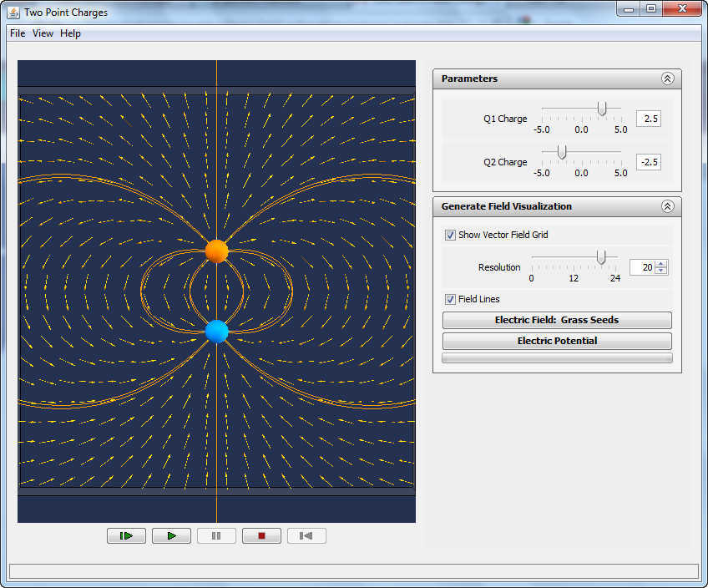The image size is (708, 588).
Task: Click the Generate Field Visualization header text
Action: click(507, 206)
